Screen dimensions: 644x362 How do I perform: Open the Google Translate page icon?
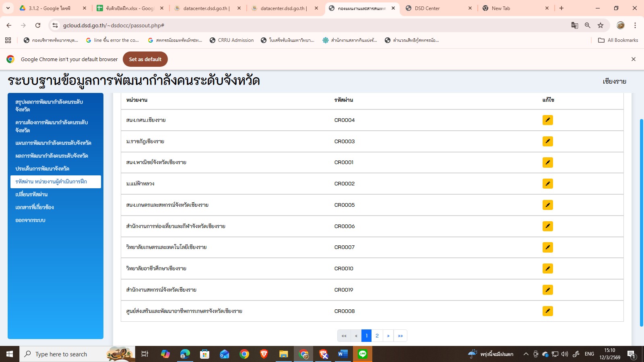(575, 25)
